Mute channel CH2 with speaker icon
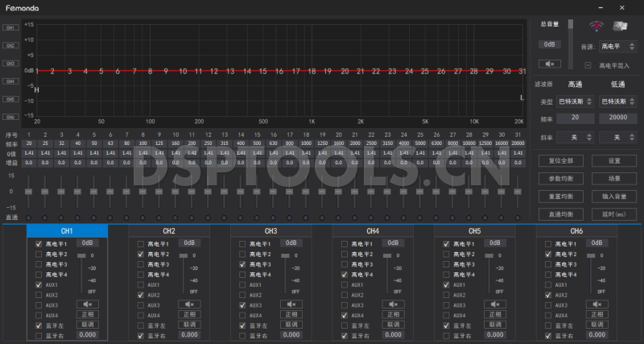This screenshot has height=344, width=644. [x=188, y=305]
